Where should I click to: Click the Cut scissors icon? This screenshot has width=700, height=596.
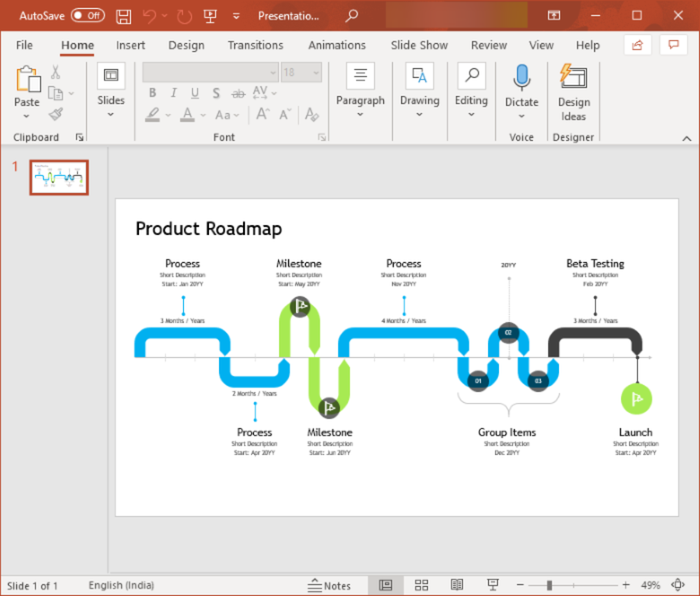[55, 72]
